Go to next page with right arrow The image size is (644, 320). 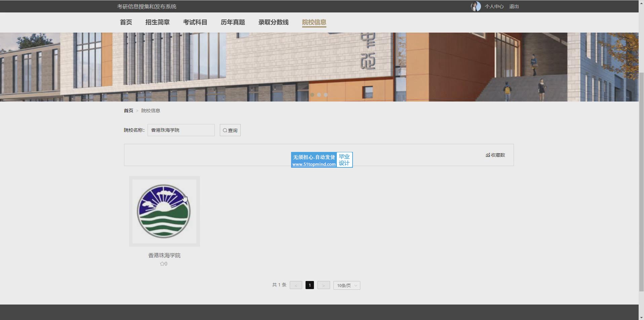tap(323, 285)
